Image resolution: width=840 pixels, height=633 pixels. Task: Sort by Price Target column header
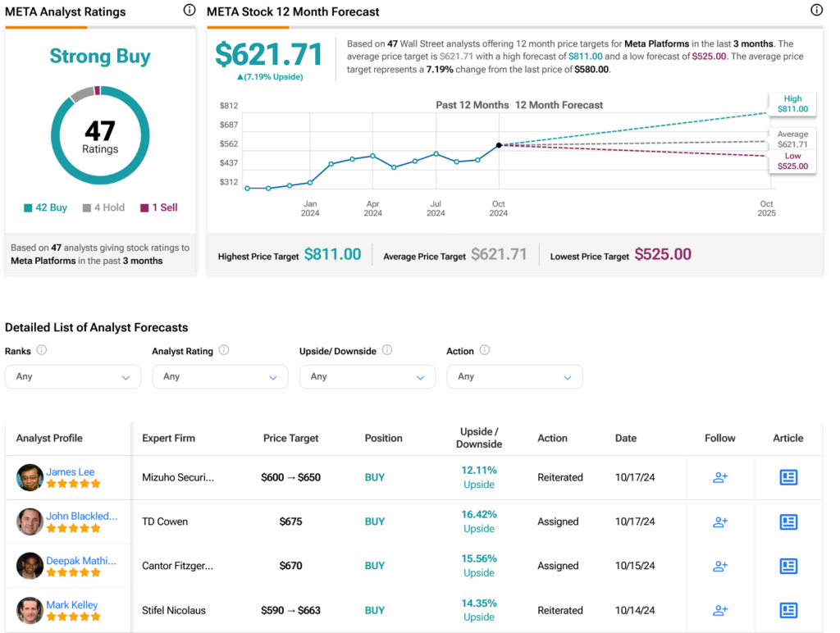click(291, 438)
